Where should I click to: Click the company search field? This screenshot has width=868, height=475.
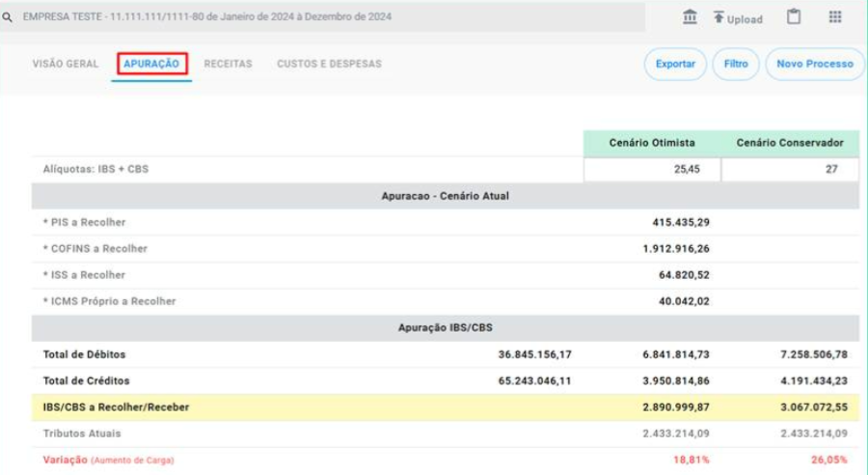point(323,16)
